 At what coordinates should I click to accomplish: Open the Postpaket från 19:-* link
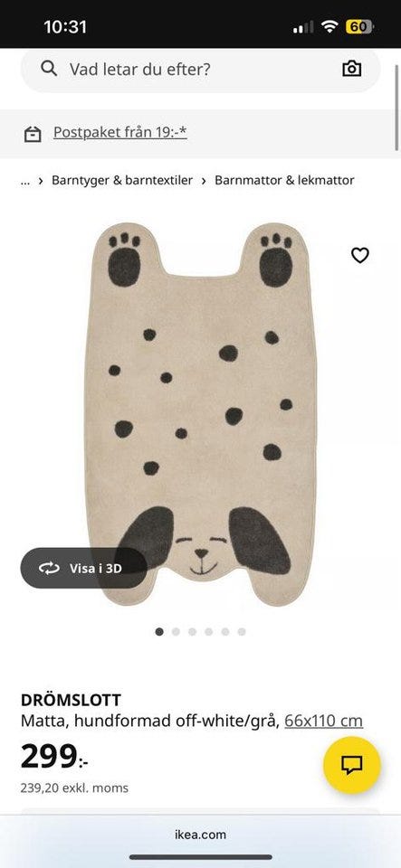[120, 132]
